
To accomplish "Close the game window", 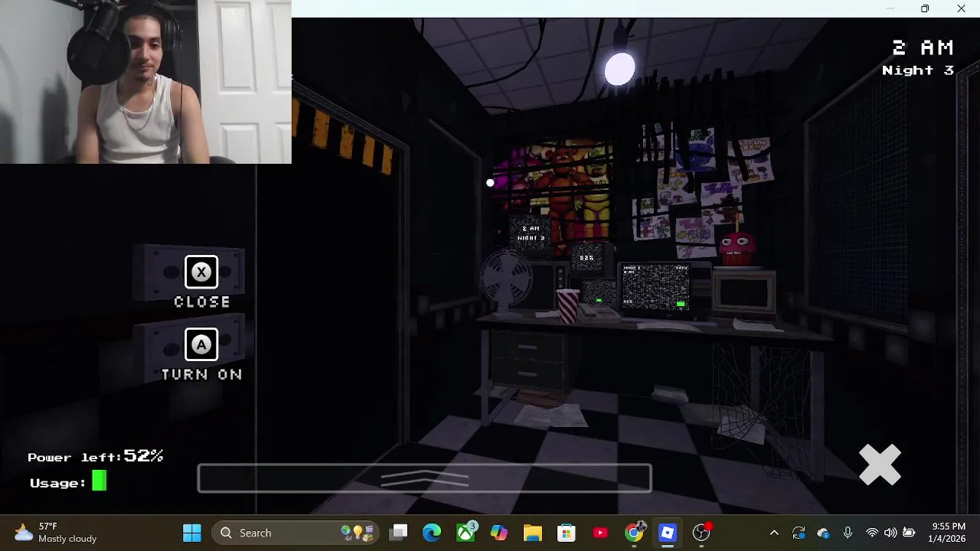I will (x=961, y=8).
